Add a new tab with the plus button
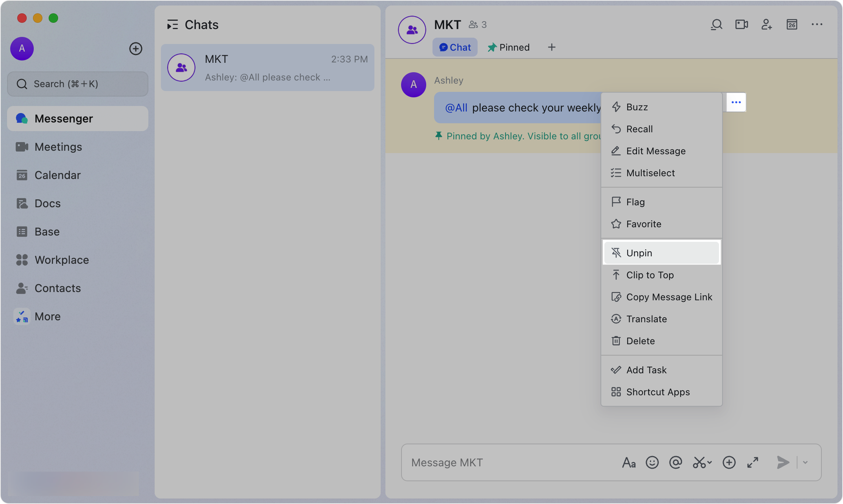Screen dimensions: 843x504 coord(551,47)
